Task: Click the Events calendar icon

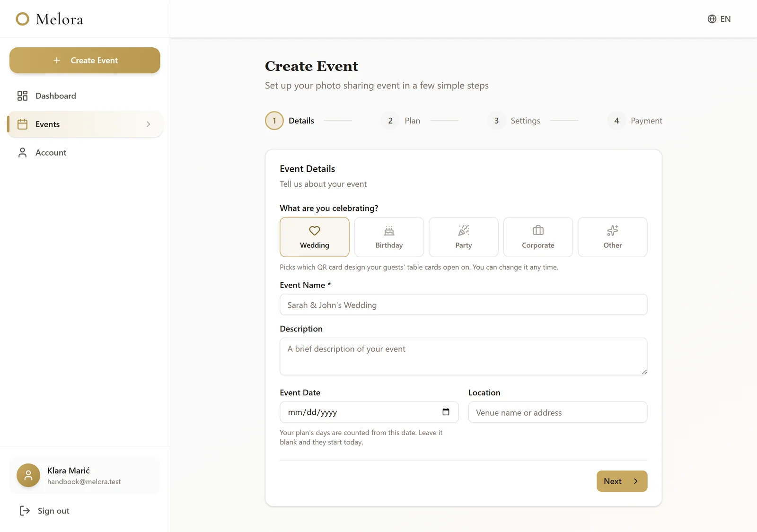Action: (x=22, y=124)
